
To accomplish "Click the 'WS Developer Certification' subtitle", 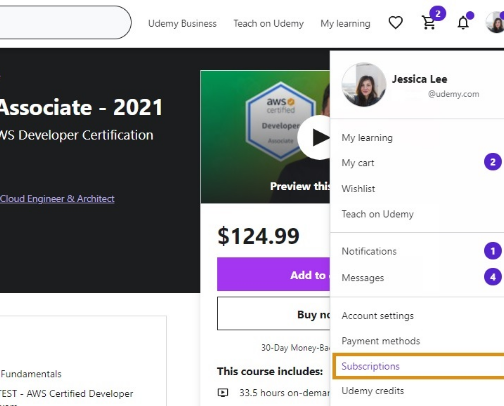I will pos(77,135).
